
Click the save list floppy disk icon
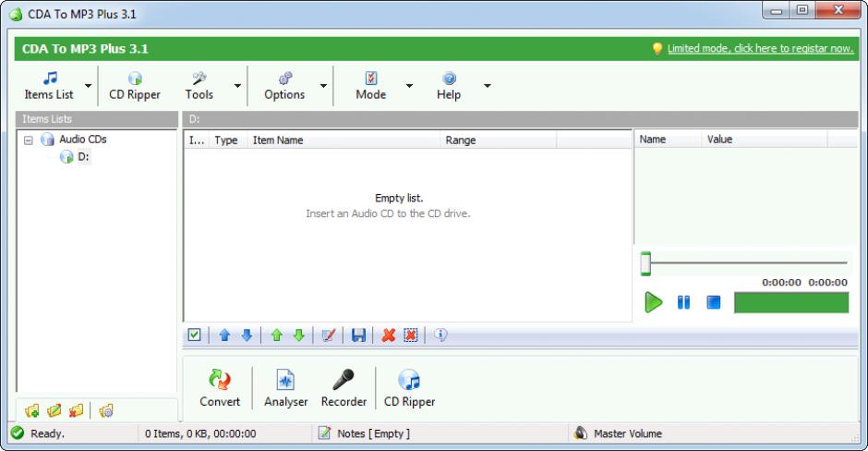[358, 335]
